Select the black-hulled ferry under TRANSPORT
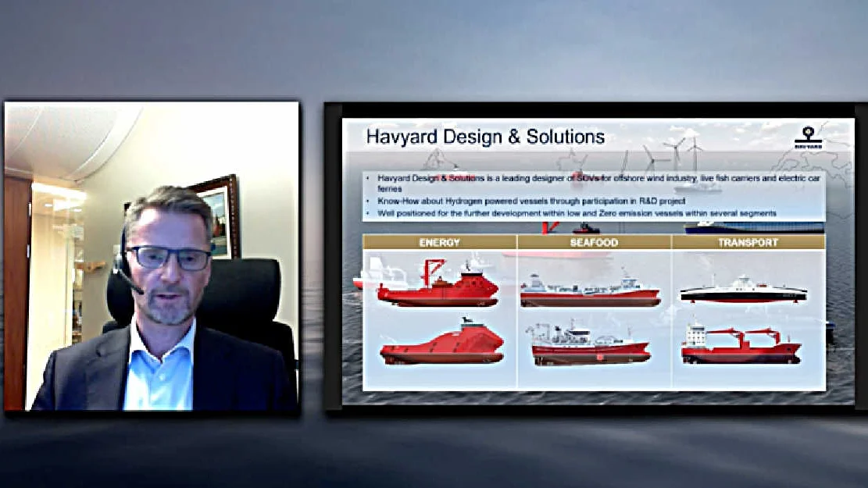Screen dimensions: 868x488 tap(742, 290)
